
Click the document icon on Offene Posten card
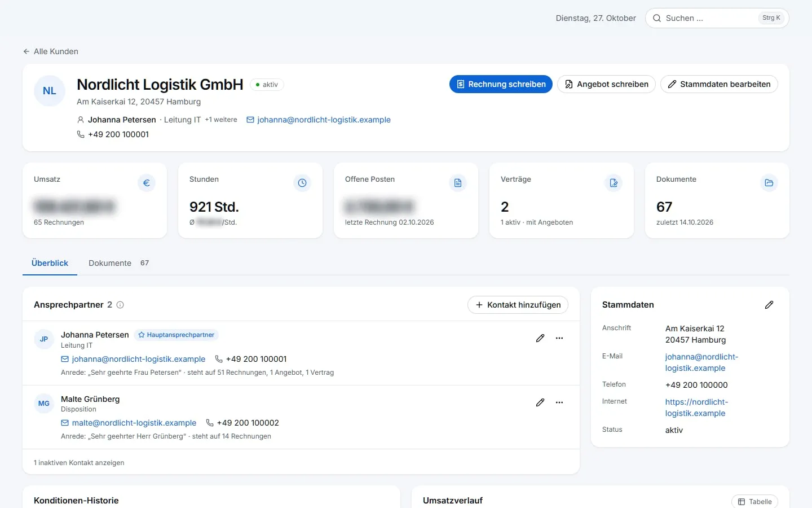coord(458,183)
